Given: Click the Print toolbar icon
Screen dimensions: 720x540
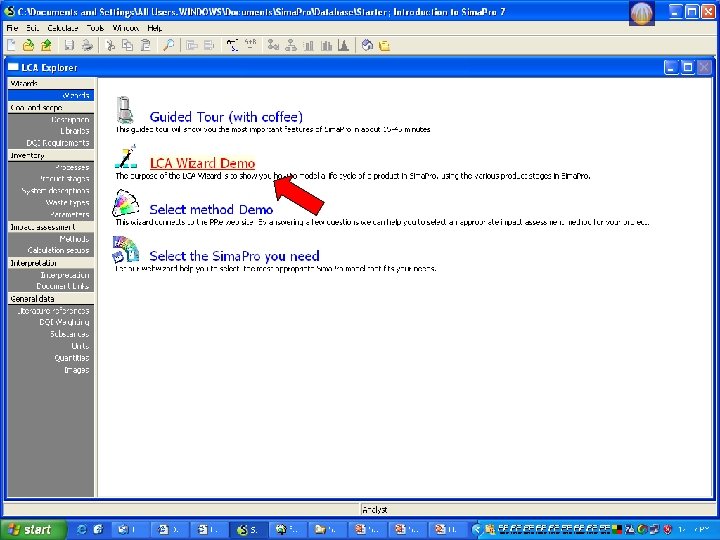Looking at the screenshot, I should [x=87, y=45].
